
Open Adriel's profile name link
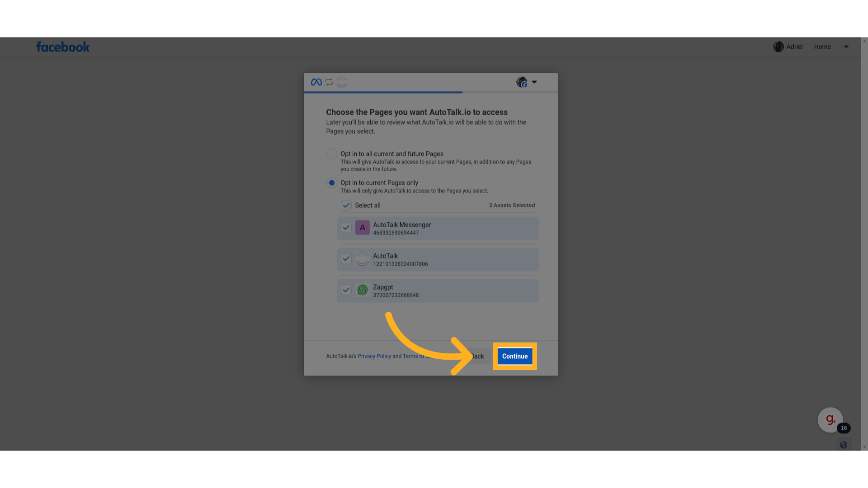[x=794, y=47]
